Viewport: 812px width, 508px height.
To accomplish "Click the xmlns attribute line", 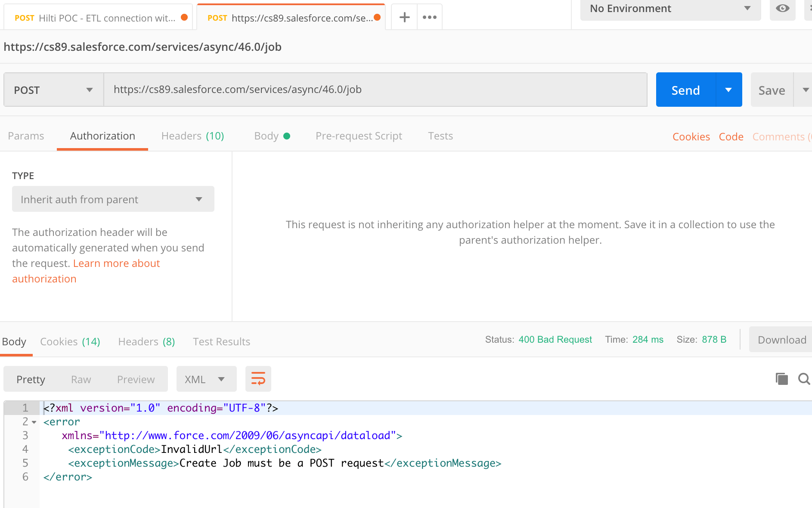I will pos(232,436).
